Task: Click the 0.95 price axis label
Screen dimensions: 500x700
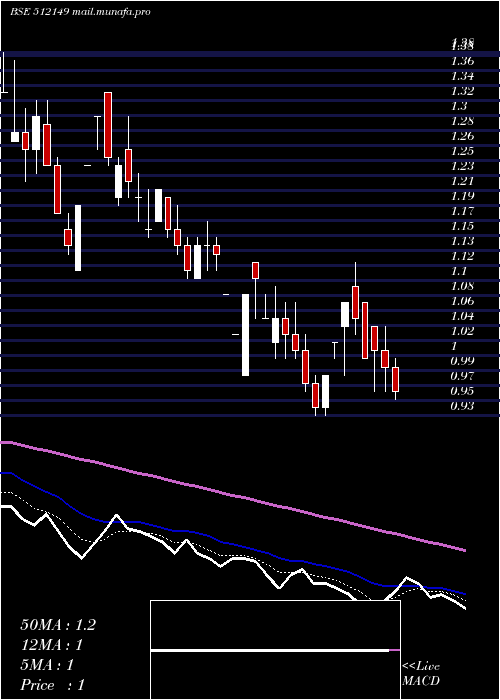Action: click(x=462, y=392)
